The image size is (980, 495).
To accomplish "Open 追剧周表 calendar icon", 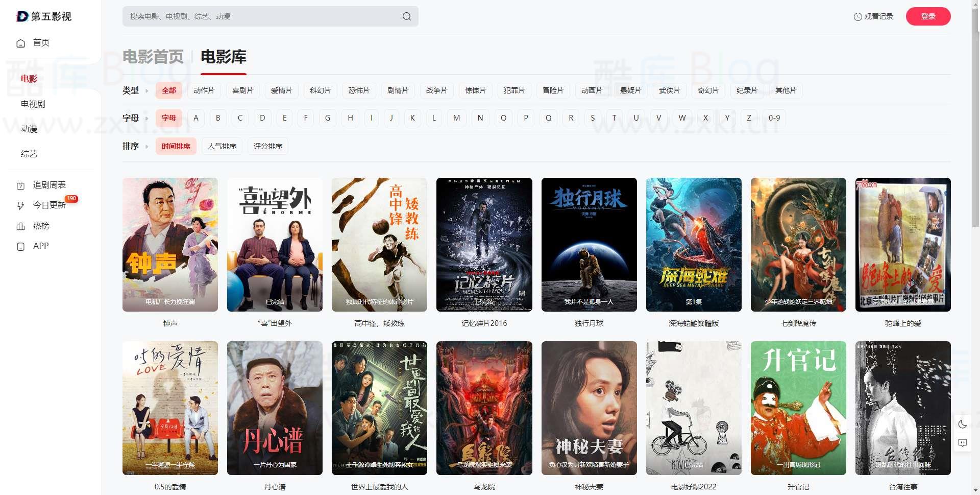I will pyautogui.click(x=20, y=185).
